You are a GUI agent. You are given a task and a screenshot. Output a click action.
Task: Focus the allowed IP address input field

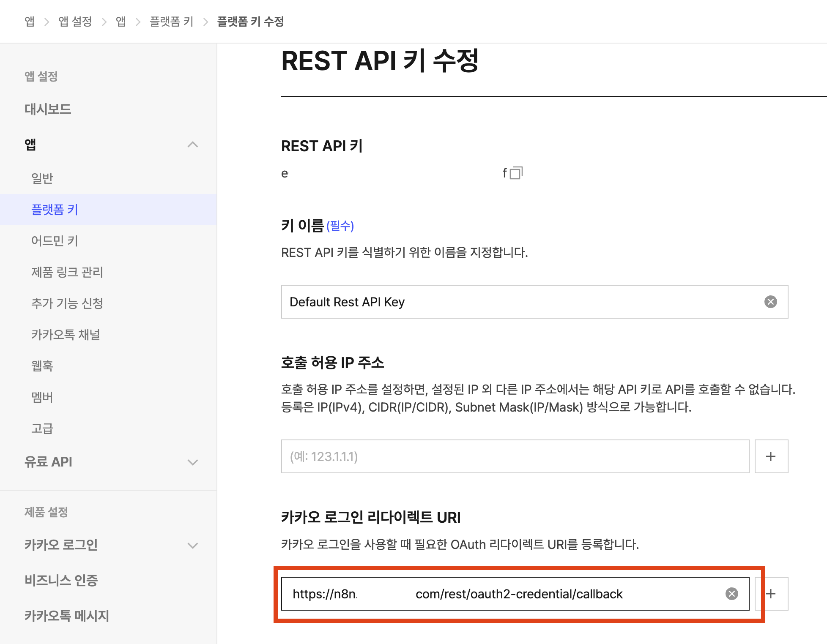pyautogui.click(x=515, y=456)
